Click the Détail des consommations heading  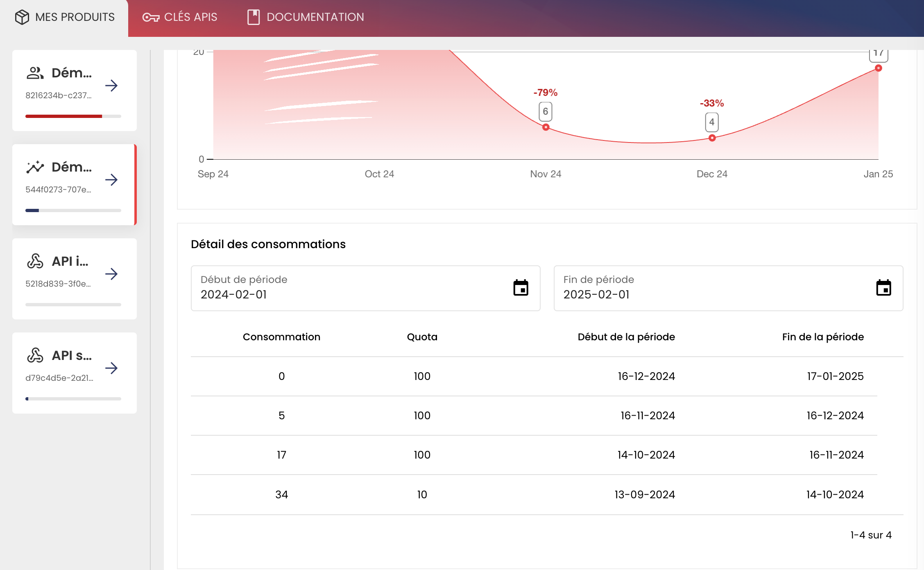click(268, 244)
